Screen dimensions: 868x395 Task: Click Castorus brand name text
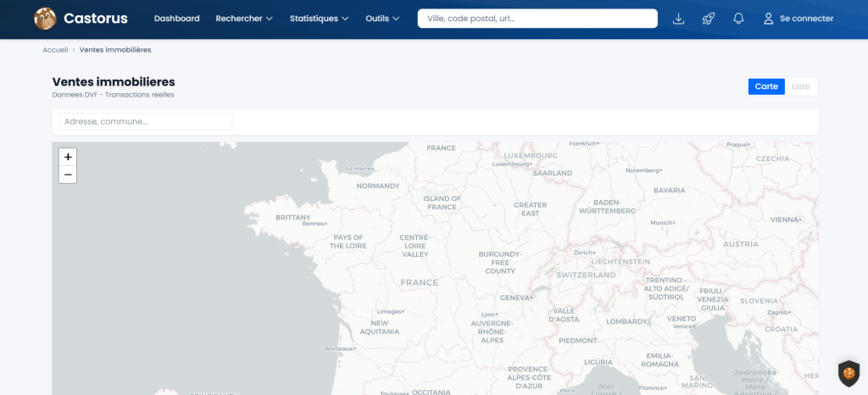[x=96, y=19]
